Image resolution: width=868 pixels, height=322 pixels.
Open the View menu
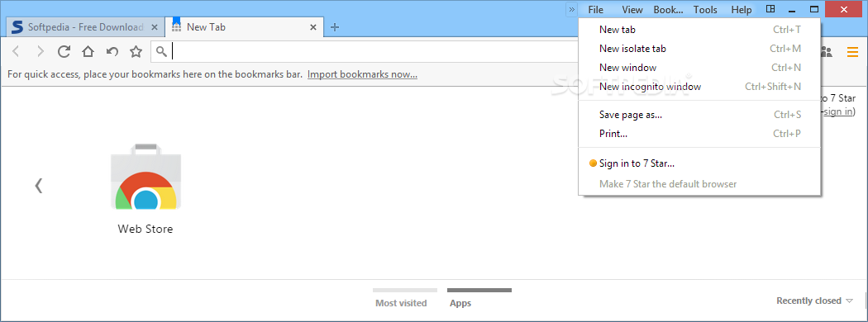point(632,9)
